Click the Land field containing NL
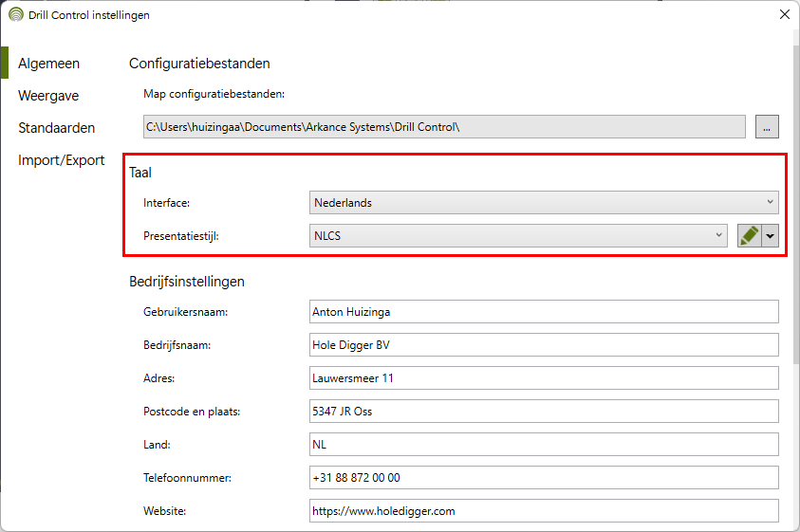The width and height of the screenshot is (800, 532). [544, 444]
